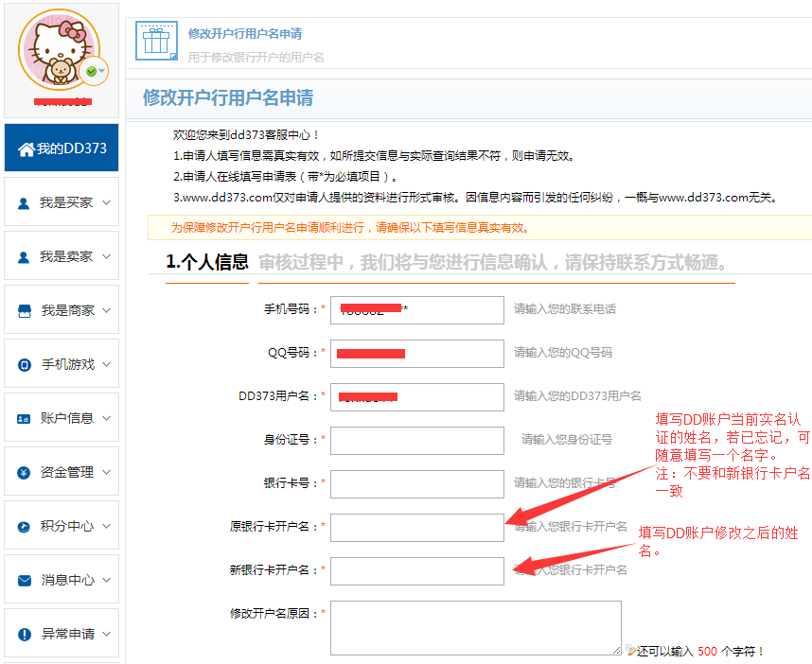Click the 修改开户名原因 text area
Screen dimensions: 812x664
click(475, 628)
